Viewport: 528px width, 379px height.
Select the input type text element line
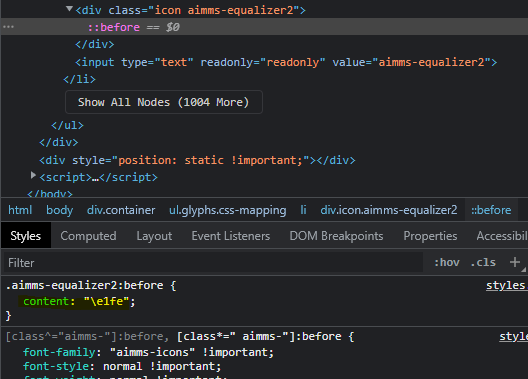286,62
